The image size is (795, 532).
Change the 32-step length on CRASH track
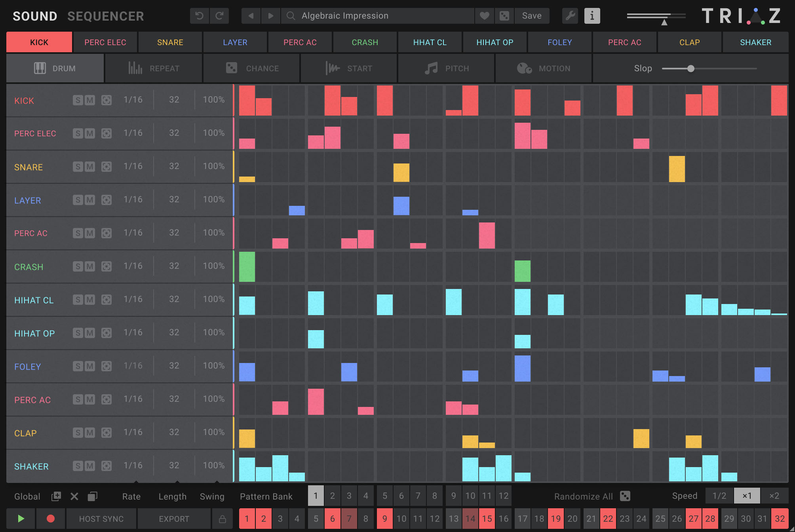coord(174,266)
